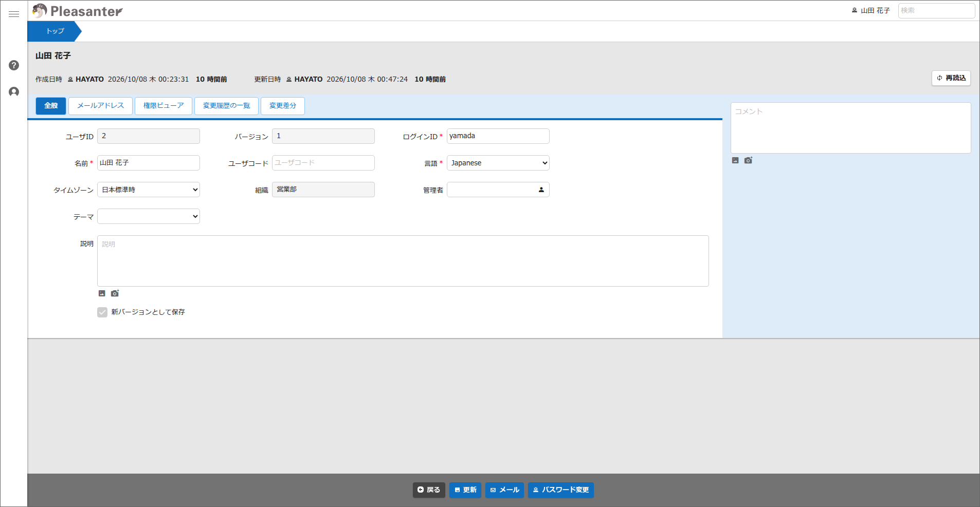Click the Pleasanter logo
980x507 pixels.
tap(78, 11)
